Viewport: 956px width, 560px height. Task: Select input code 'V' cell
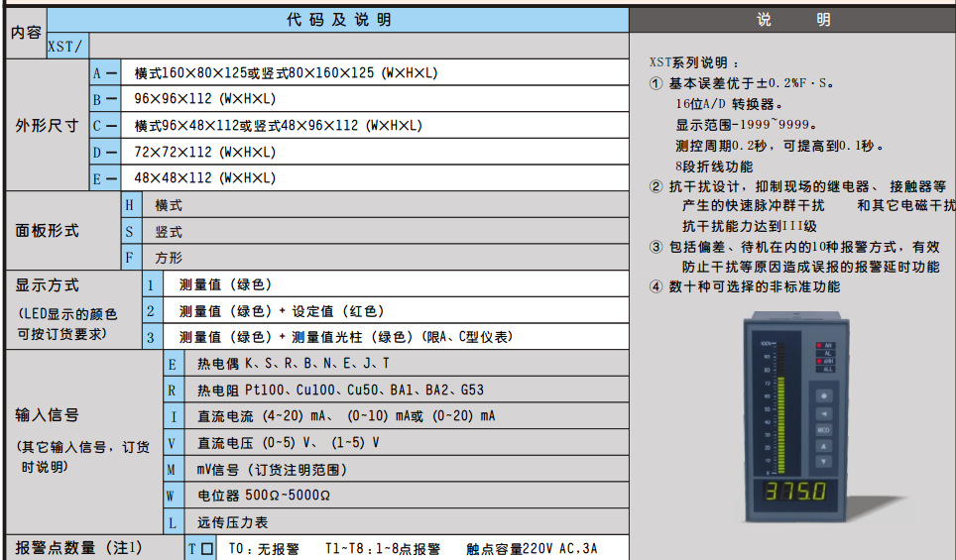pyautogui.click(x=173, y=443)
